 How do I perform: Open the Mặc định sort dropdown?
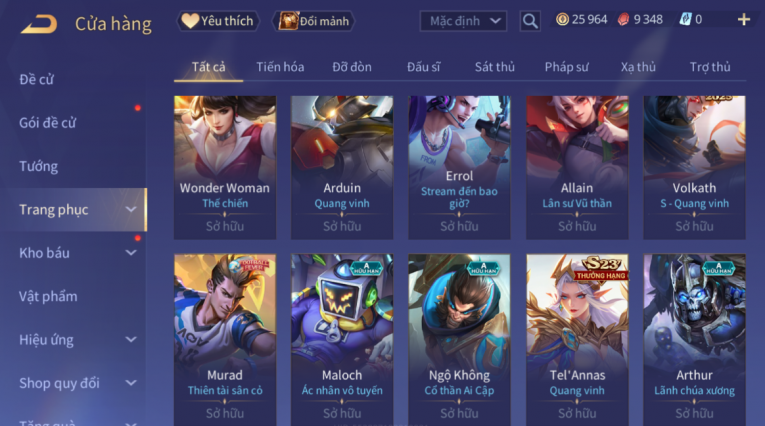pos(463,21)
